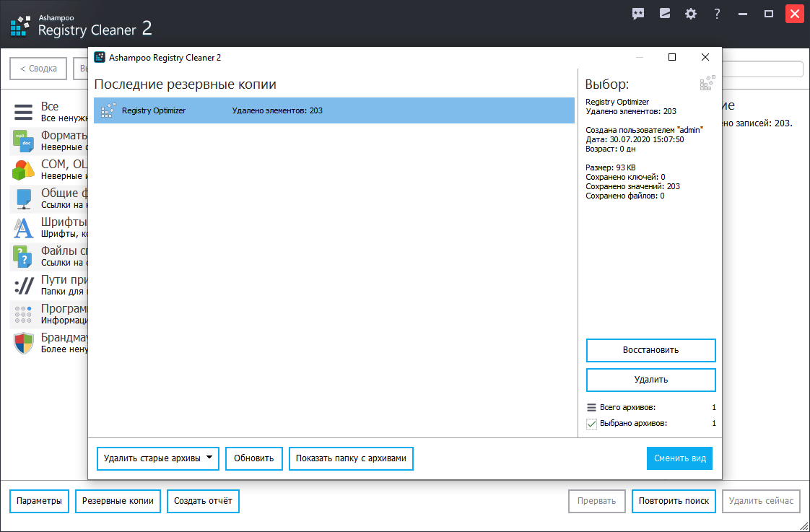Click the Ashampoo Registry Cleaner logo icon

pyautogui.click(x=21, y=26)
